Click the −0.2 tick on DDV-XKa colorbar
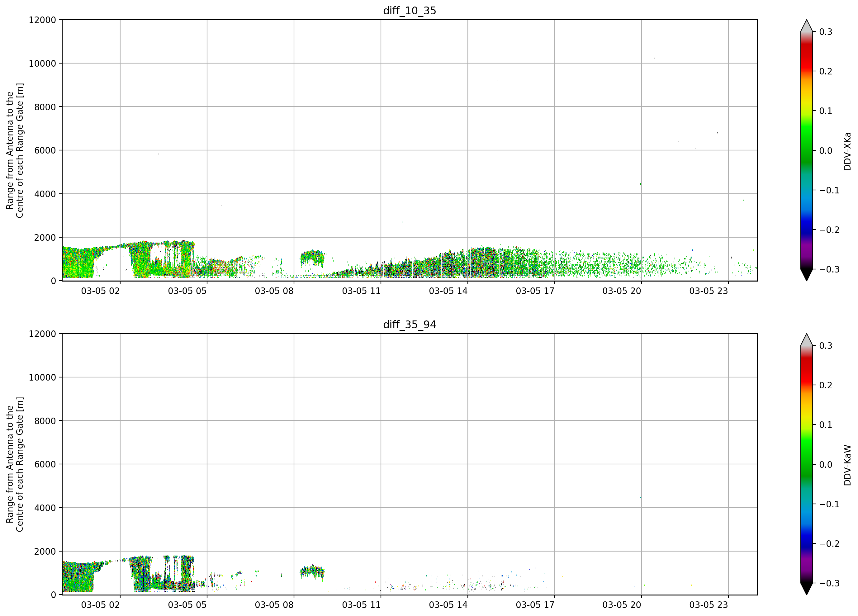Image resolution: width=858 pixels, height=616 pixels. click(829, 230)
